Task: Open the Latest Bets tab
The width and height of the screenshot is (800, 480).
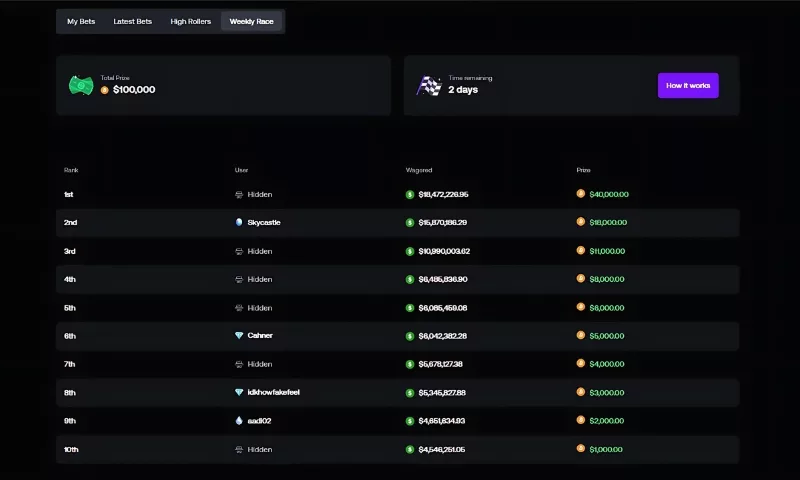Action: pyautogui.click(x=133, y=21)
